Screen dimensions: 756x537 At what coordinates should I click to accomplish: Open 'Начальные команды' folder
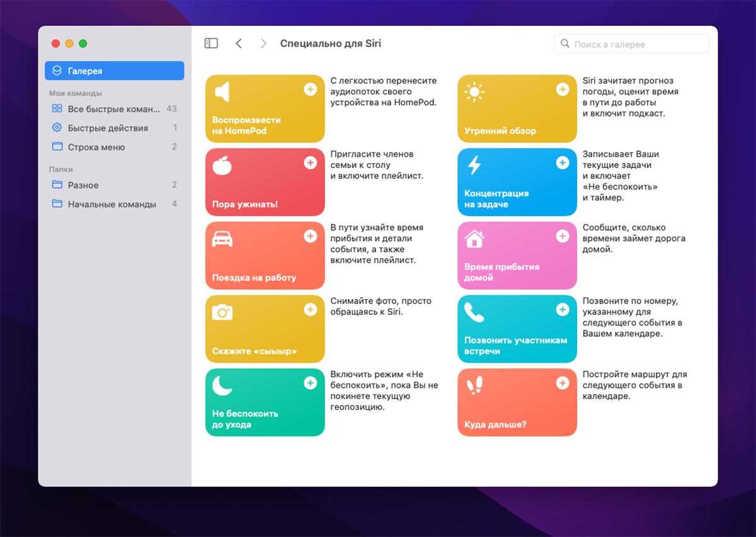[112, 204]
